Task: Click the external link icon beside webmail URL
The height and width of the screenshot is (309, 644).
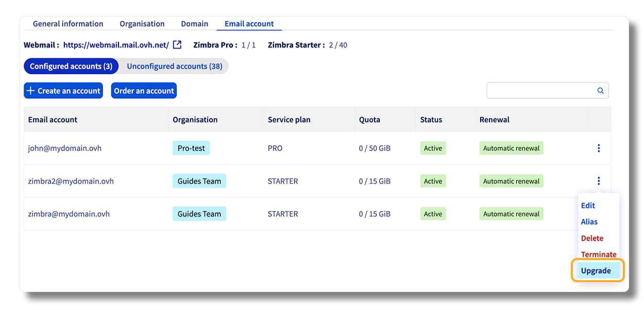Action: pyautogui.click(x=177, y=45)
